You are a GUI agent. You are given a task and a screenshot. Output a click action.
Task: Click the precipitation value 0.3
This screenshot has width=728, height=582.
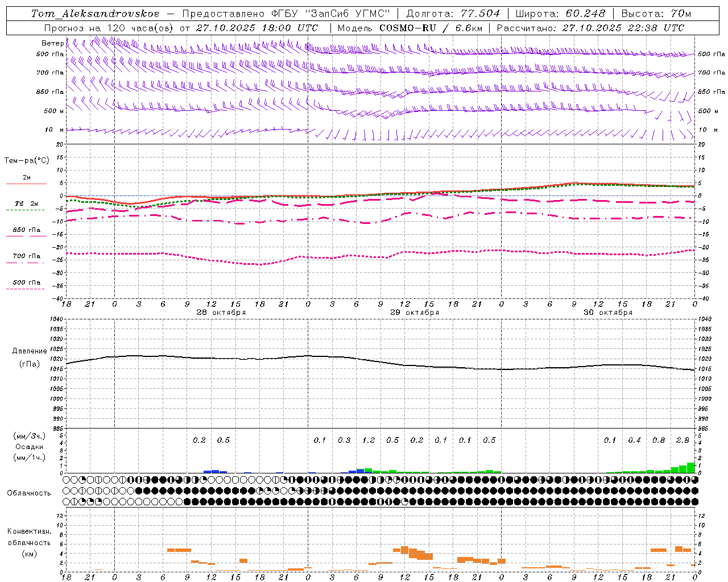click(344, 440)
